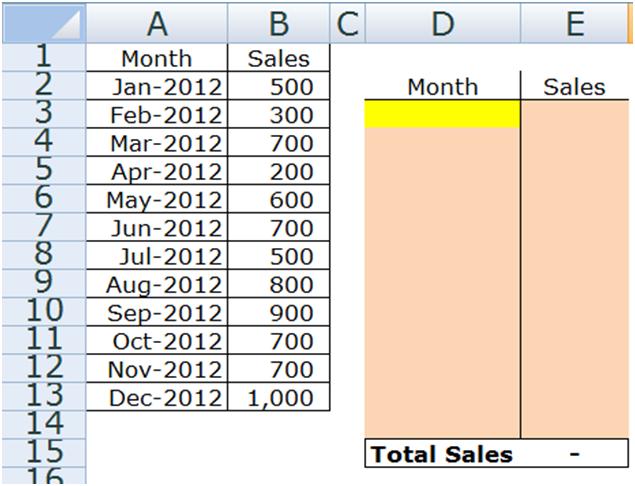Select column E header

(575, 22)
